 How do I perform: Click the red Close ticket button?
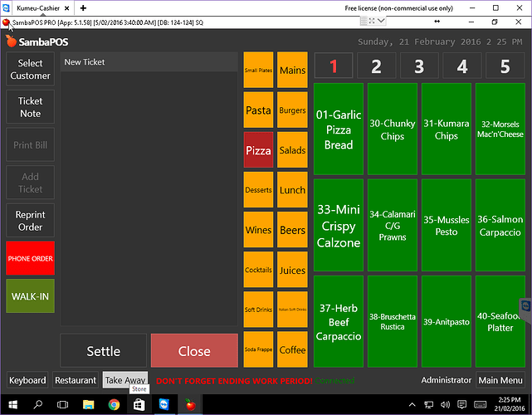(194, 351)
